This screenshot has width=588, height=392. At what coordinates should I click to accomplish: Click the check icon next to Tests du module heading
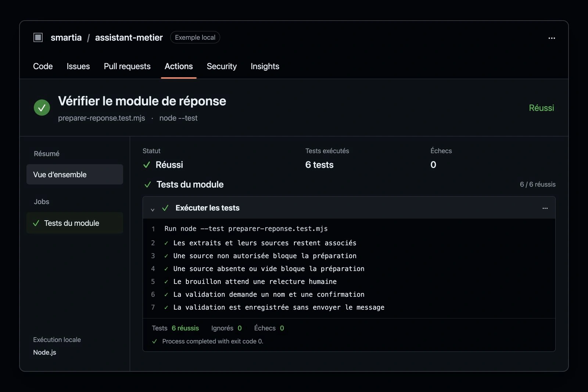point(148,185)
